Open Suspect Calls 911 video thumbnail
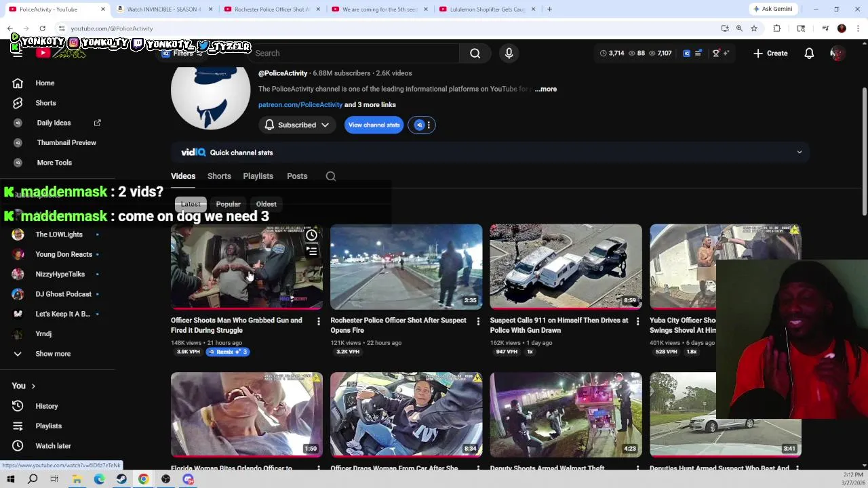The image size is (868, 488). click(x=566, y=266)
